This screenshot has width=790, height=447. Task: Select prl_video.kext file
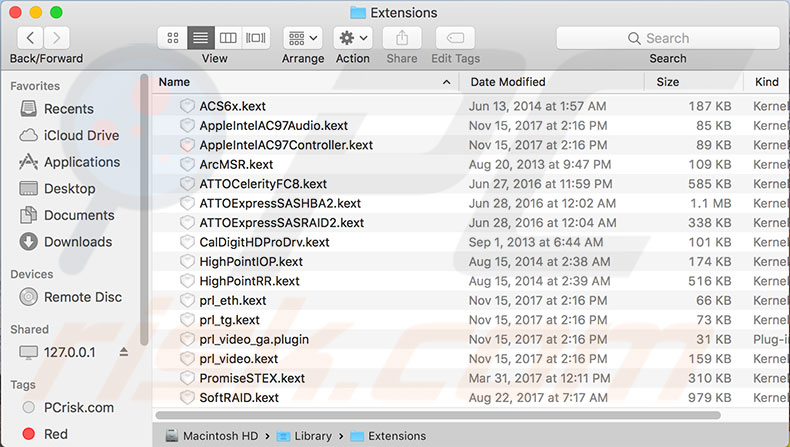(238, 359)
